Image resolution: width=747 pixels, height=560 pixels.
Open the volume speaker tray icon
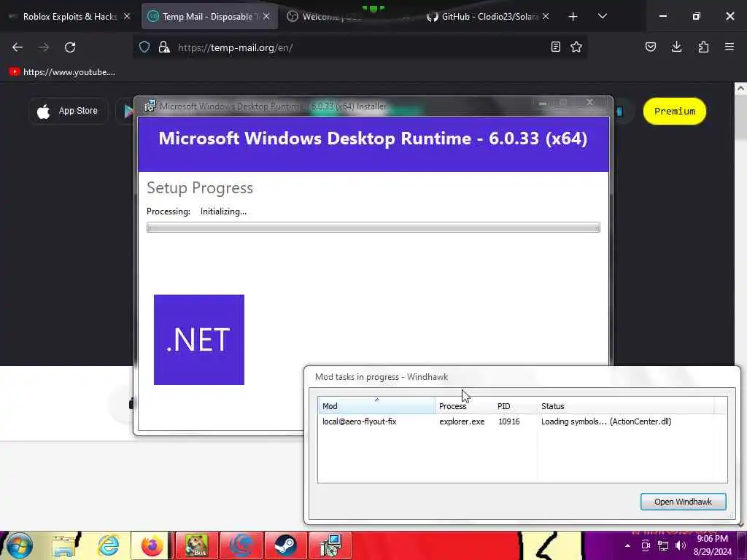click(681, 545)
